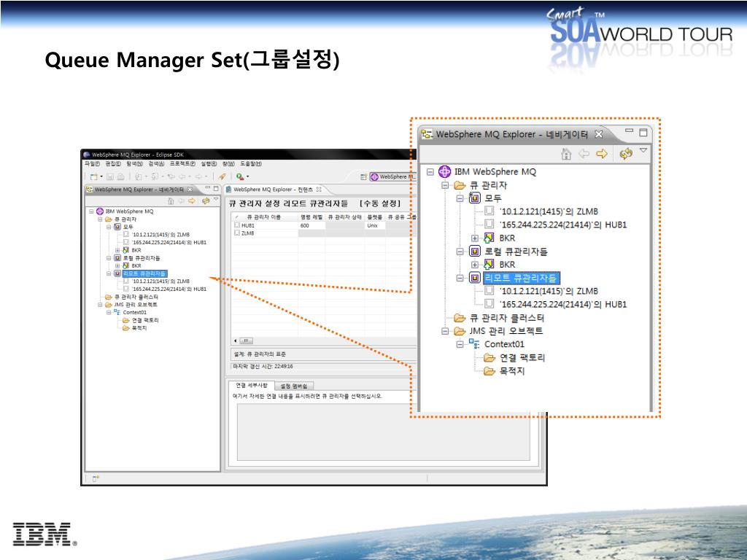Select the 설정 멤버쉽 tab

(x=294, y=386)
